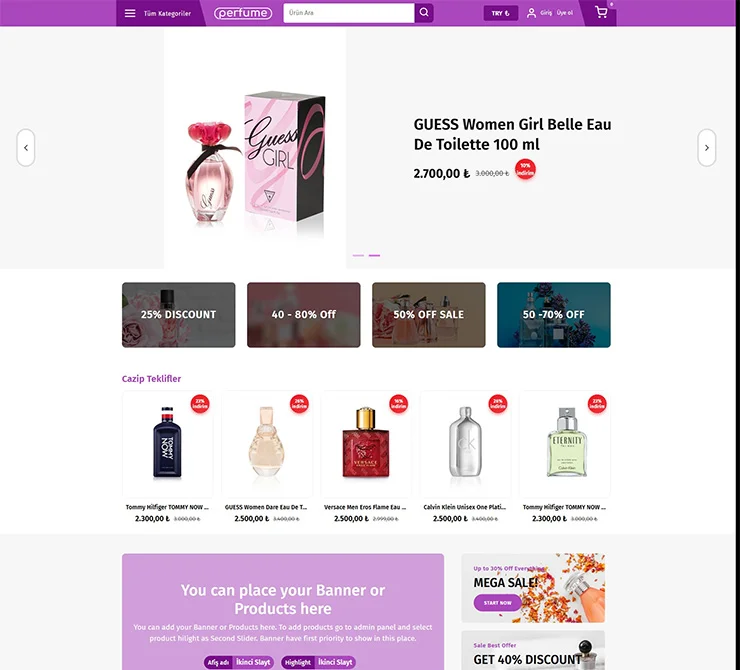Open the 50 -70% OFF banner
The height and width of the screenshot is (670, 740).
tap(554, 315)
